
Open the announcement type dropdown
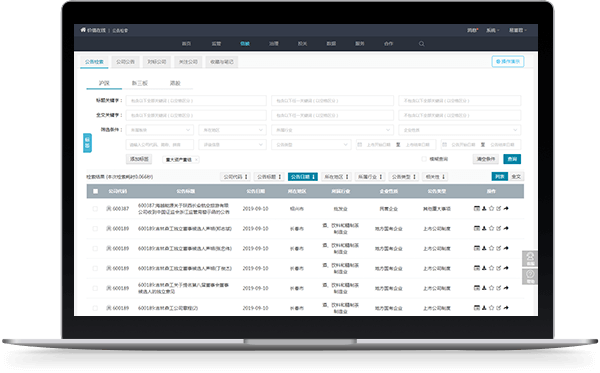tap(311, 145)
